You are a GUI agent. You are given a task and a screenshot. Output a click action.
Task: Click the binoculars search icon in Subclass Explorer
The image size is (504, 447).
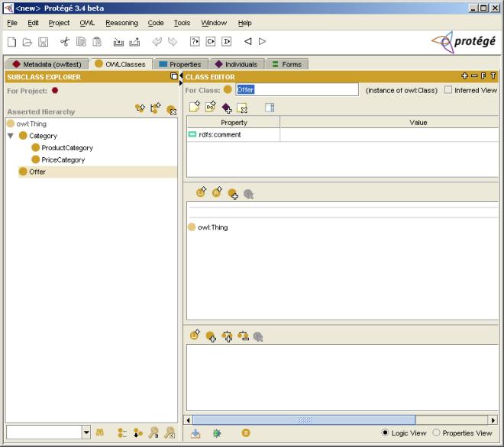[x=99, y=433]
